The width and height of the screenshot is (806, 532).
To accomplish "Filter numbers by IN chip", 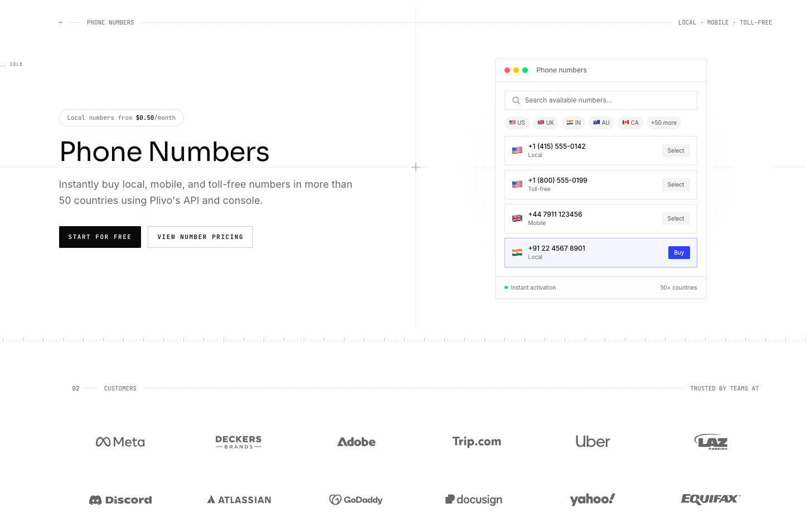I will pyautogui.click(x=574, y=123).
